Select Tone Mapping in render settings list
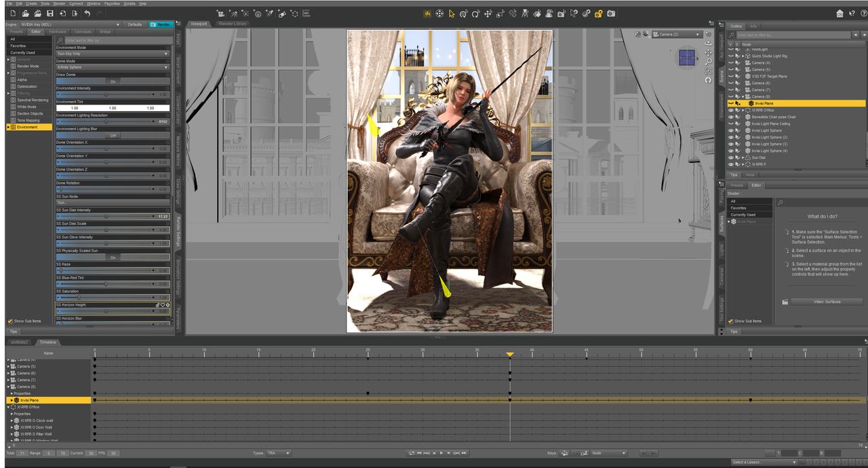 pos(28,120)
